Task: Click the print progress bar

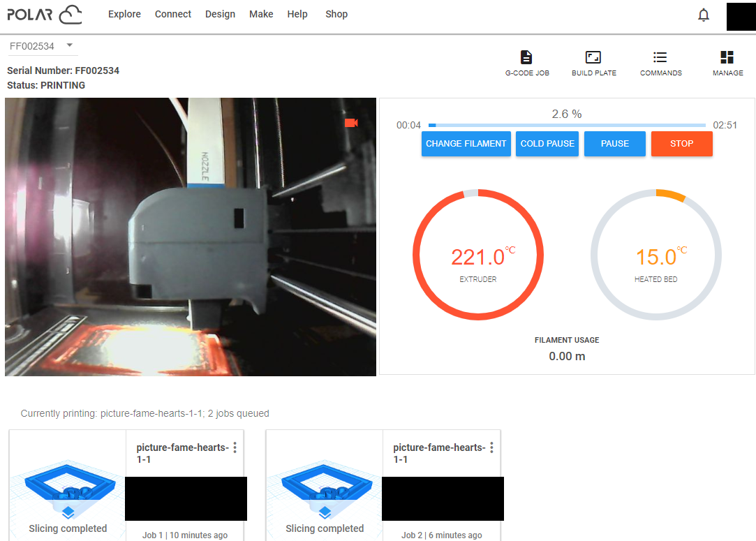Action: pos(567,126)
